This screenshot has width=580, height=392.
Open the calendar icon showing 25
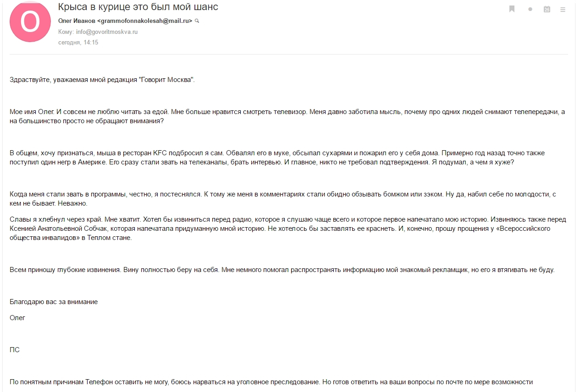547,9
